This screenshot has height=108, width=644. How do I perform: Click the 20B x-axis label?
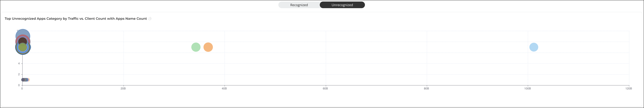click(123, 89)
